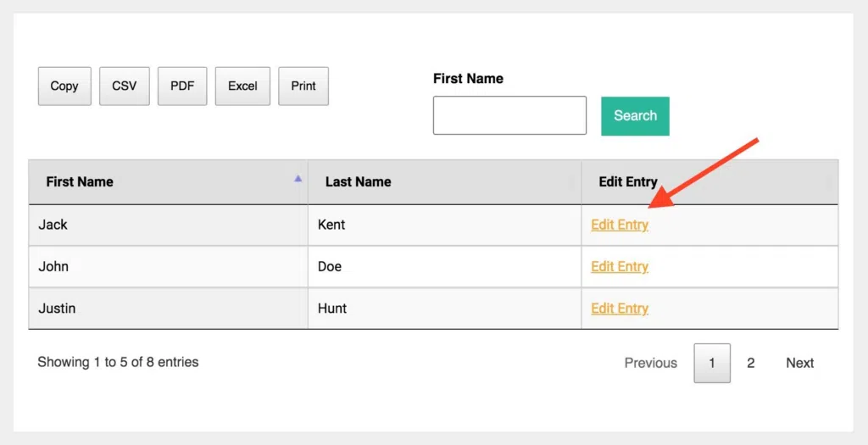Toggle the First Name sort arrow icon
This screenshot has height=445, width=868.
298,178
